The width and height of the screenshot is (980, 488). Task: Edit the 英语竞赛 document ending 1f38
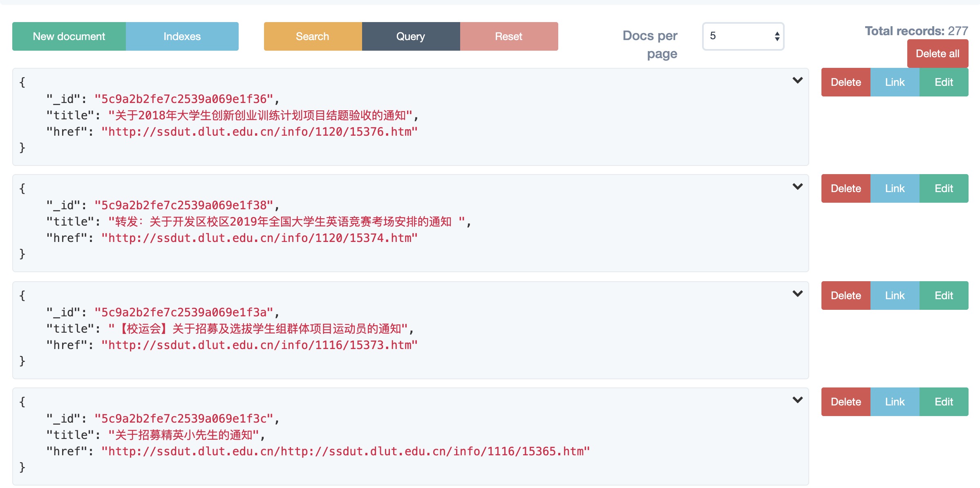click(x=944, y=188)
